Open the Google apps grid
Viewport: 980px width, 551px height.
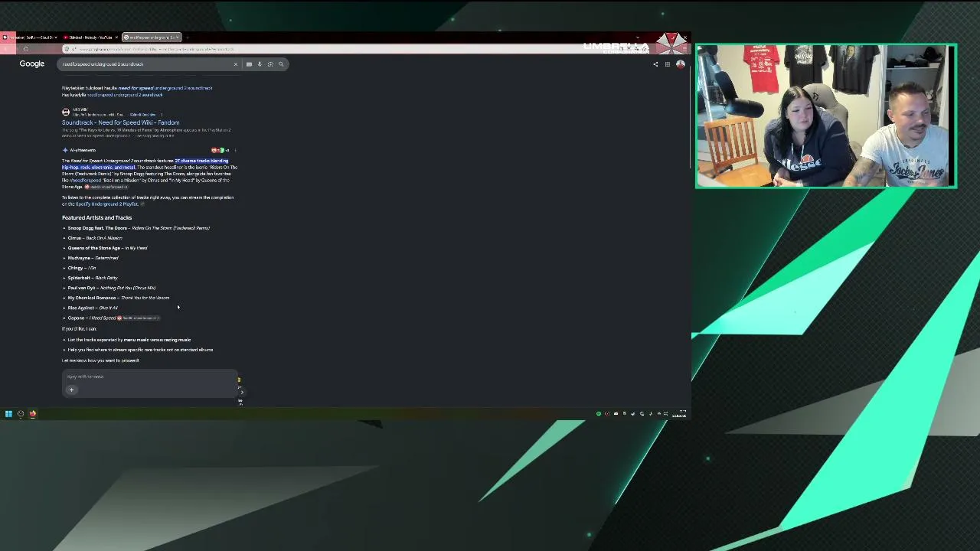click(x=668, y=64)
